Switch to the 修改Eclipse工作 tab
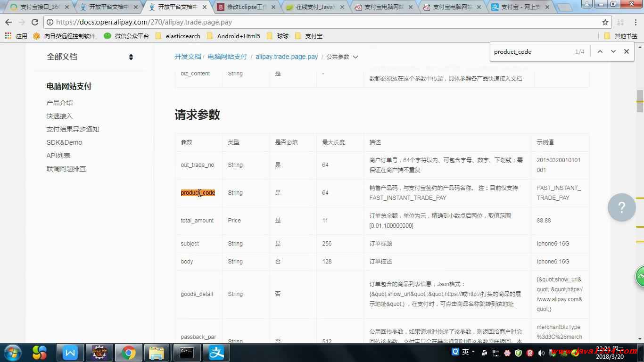The height and width of the screenshot is (362, 644). (x=247, y=7)
